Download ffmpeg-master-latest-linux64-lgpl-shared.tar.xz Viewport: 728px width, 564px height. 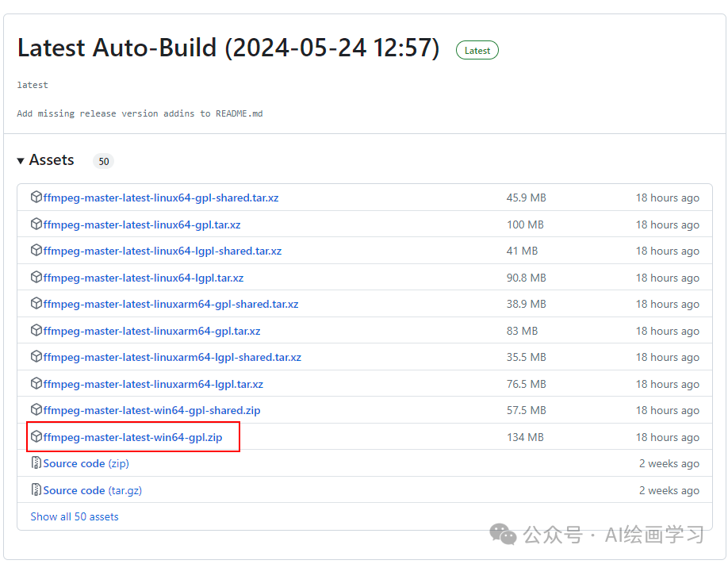pyautogui.click(x=162, y=251)
